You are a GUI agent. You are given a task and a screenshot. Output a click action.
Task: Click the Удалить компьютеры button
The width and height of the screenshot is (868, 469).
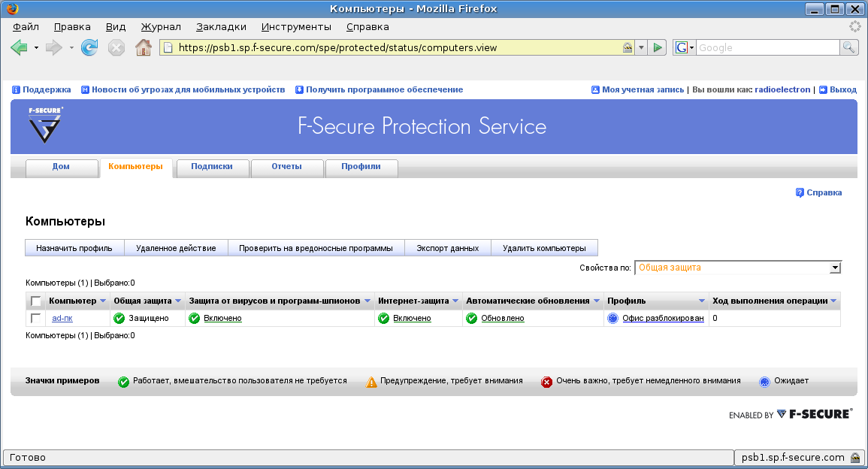pyautogui.click(x=544, y=248)
